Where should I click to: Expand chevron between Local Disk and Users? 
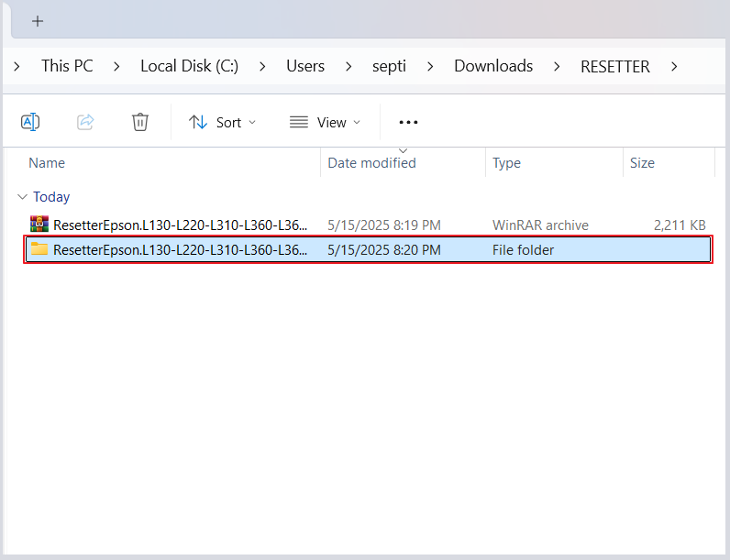262,67
